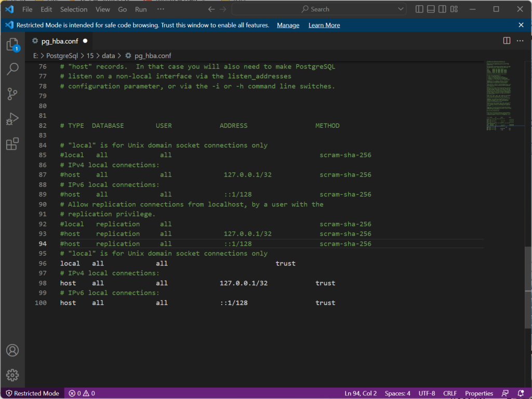Change line endings via CRLF
The height and width of the screenshot is (399, 532).
click(450, 393)
